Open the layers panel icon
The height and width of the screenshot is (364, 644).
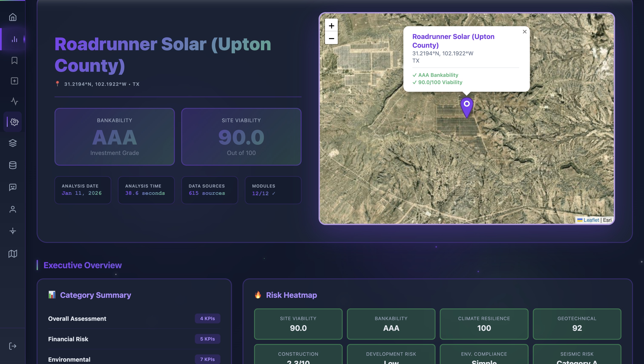coord(13,143)
